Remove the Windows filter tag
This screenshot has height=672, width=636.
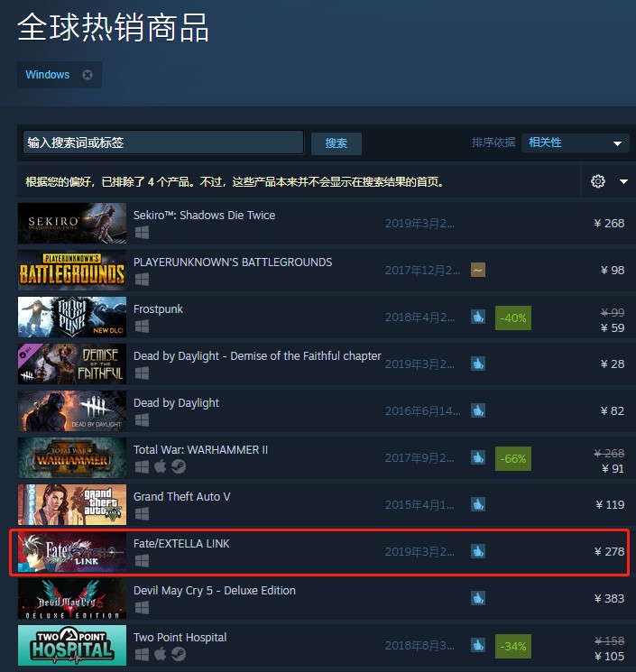pyautogui.click(x=88, y=75)
